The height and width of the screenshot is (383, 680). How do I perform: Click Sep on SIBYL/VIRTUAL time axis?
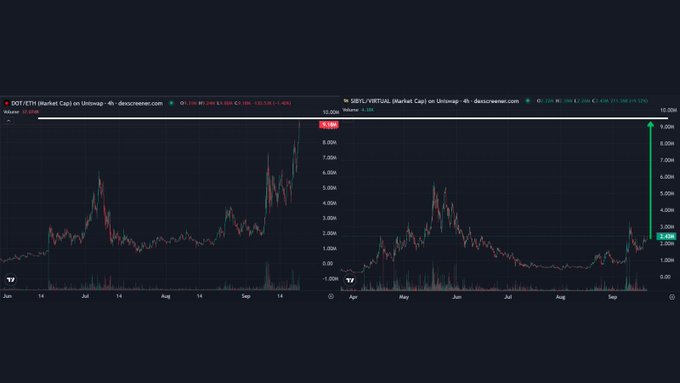click(x=612, y=297)
